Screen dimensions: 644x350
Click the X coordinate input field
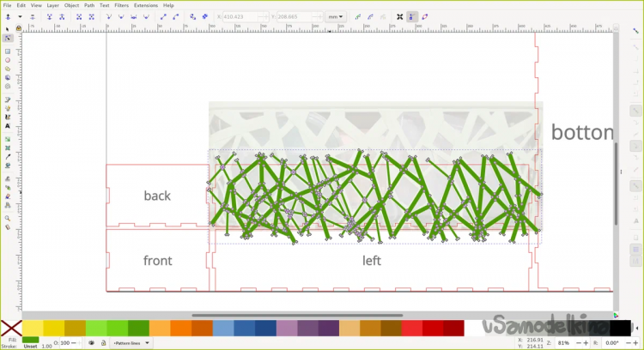243,16
